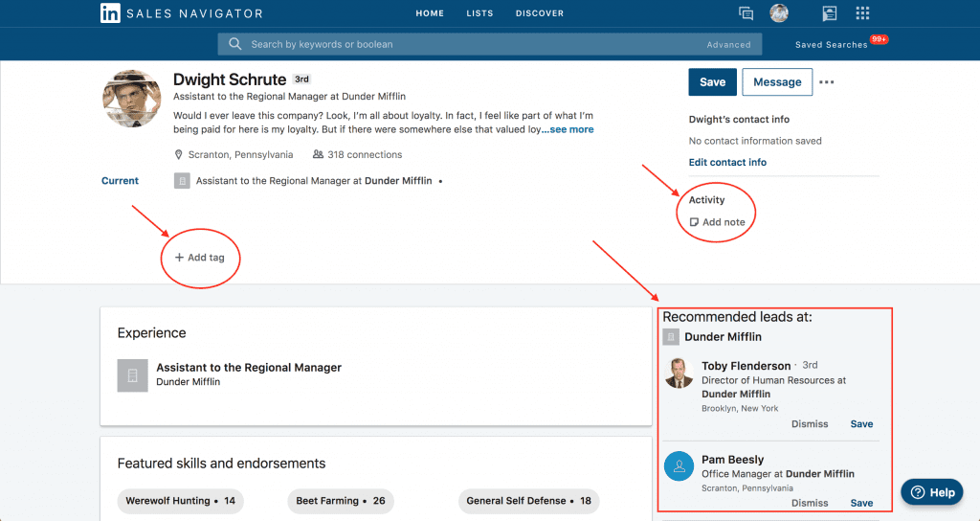Open the news feed icon in header

click(830, 13)
